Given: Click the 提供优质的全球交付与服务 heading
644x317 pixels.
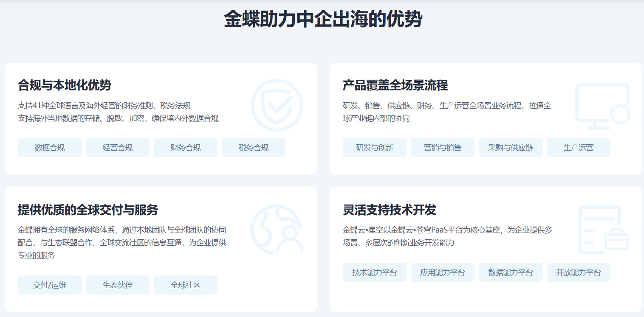Looking at the screenshot, I should tap(88, 210).
